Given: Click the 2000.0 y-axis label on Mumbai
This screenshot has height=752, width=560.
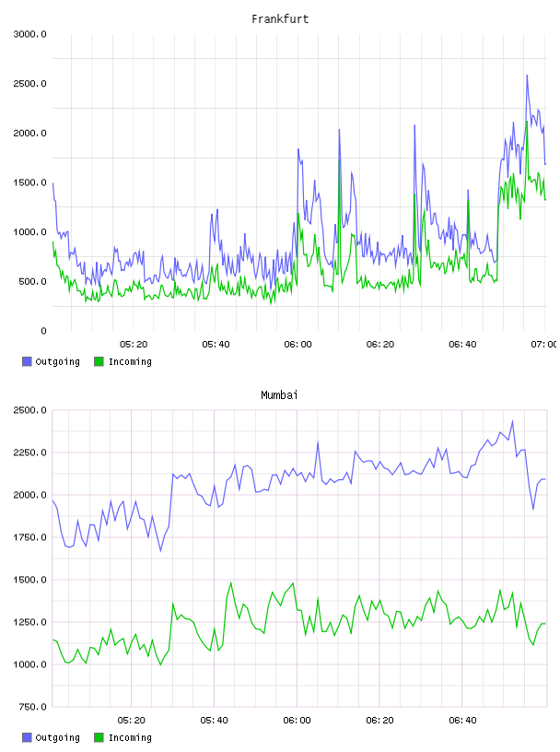Looking at the screenshot, I should [29, 495].
